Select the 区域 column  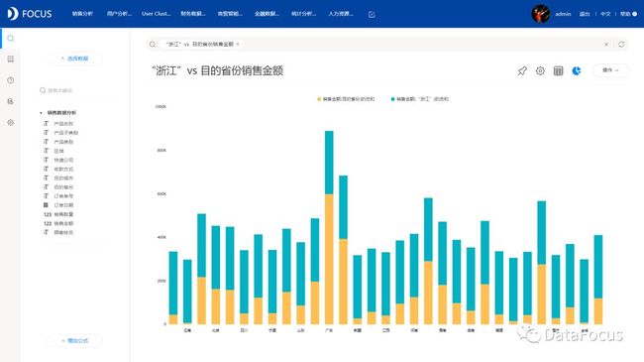58,151
